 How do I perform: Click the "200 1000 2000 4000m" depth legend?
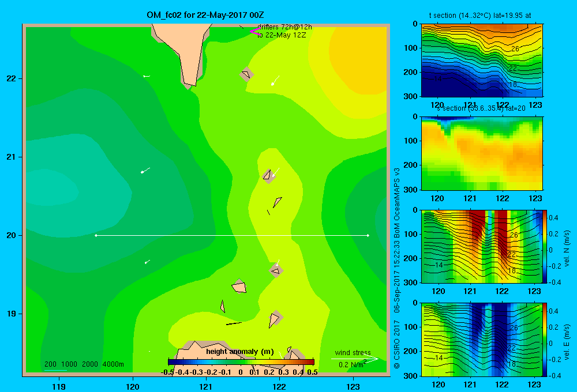coord(84,364)
